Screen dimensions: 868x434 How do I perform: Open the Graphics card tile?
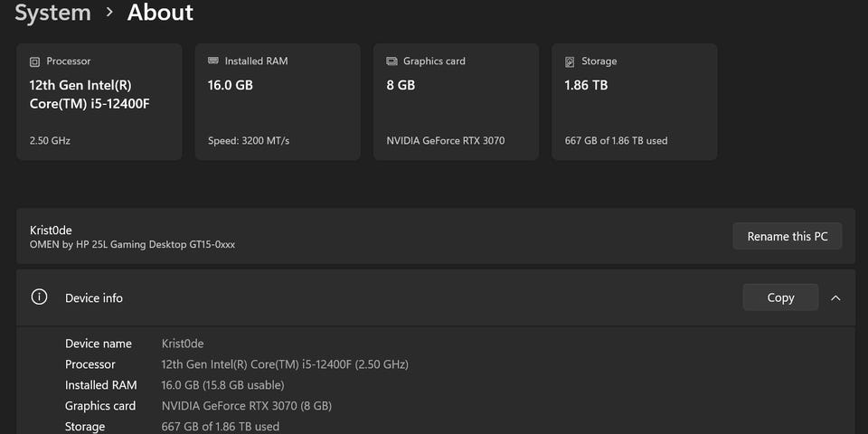click(x=456, y=102)
